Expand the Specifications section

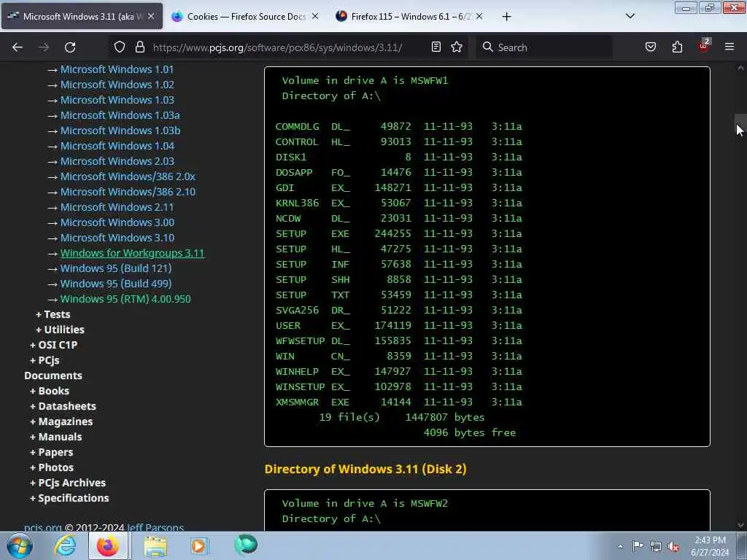69,498
